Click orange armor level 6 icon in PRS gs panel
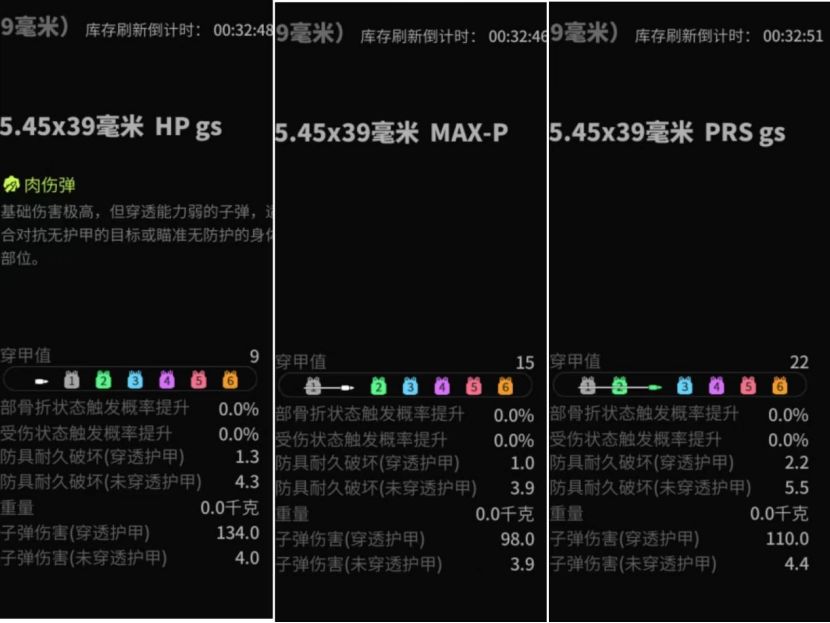 pos(780,386)
